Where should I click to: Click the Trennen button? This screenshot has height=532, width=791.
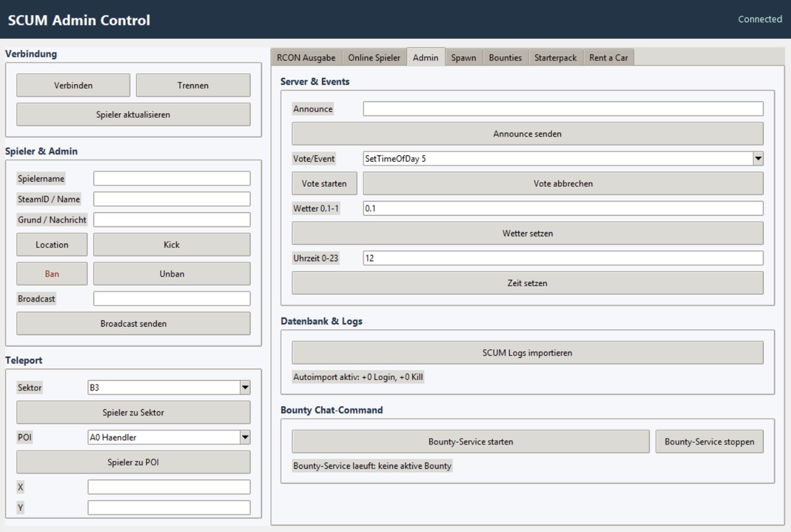193,85
